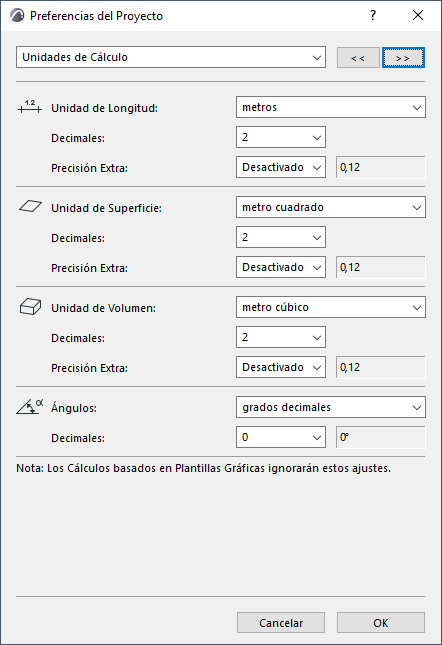Viewport: 442px width, 645px height.
Task: Go to the previous preferences page
Action: pyautogui.click(x=358, y=58)
